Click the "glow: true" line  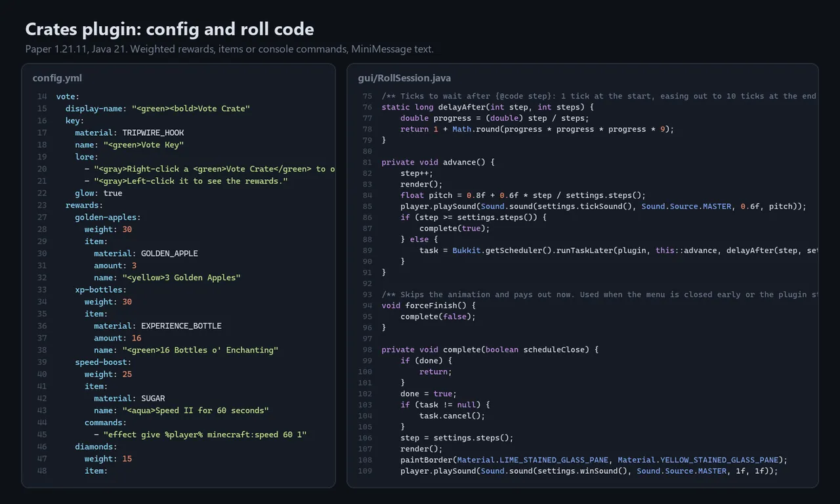(98, 193)
